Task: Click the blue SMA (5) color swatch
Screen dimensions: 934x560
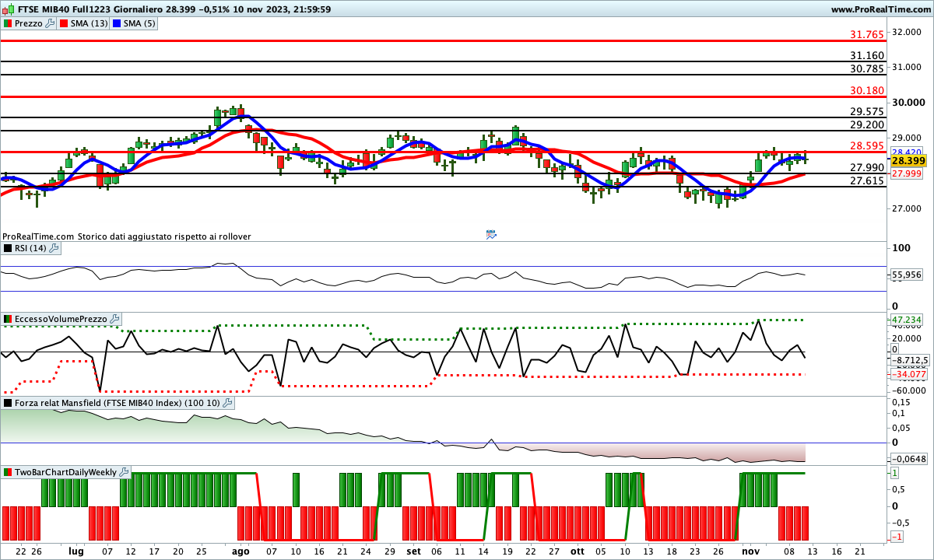Action: 118,23
